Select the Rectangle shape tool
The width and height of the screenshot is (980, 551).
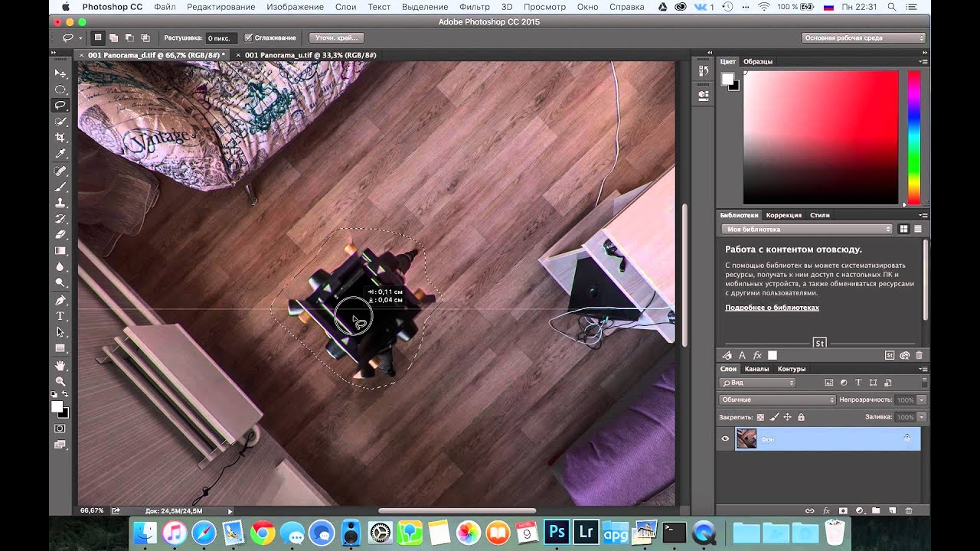pos(60,348)
